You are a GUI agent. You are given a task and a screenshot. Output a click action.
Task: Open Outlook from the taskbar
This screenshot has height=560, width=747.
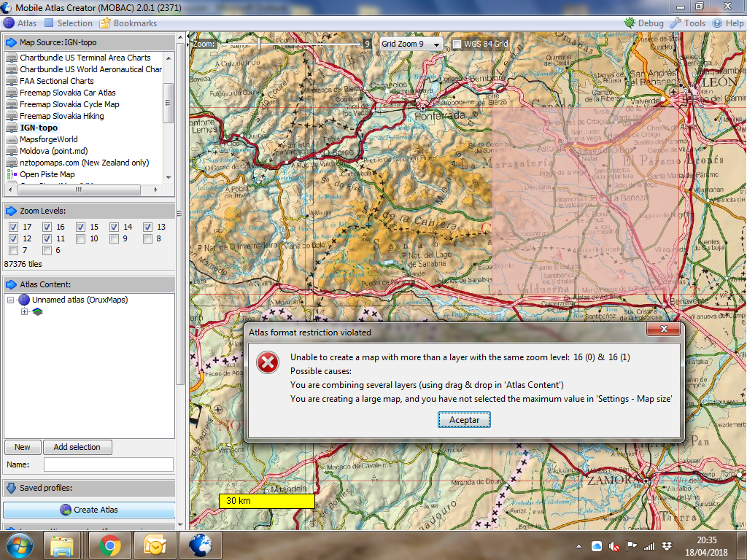point(155,545)
